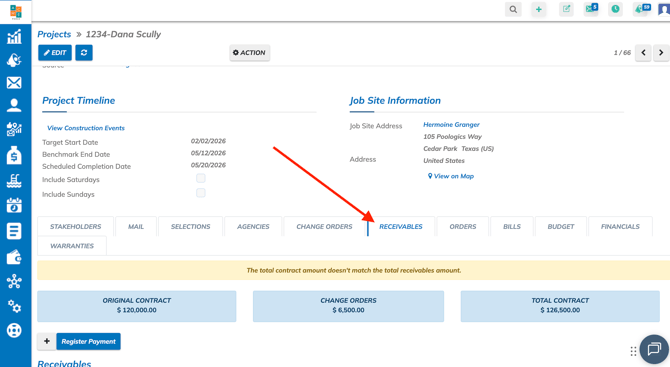Screen dimensions: 670x367
Task: Select the Receivables tab
Action: [x=401, y=226]
